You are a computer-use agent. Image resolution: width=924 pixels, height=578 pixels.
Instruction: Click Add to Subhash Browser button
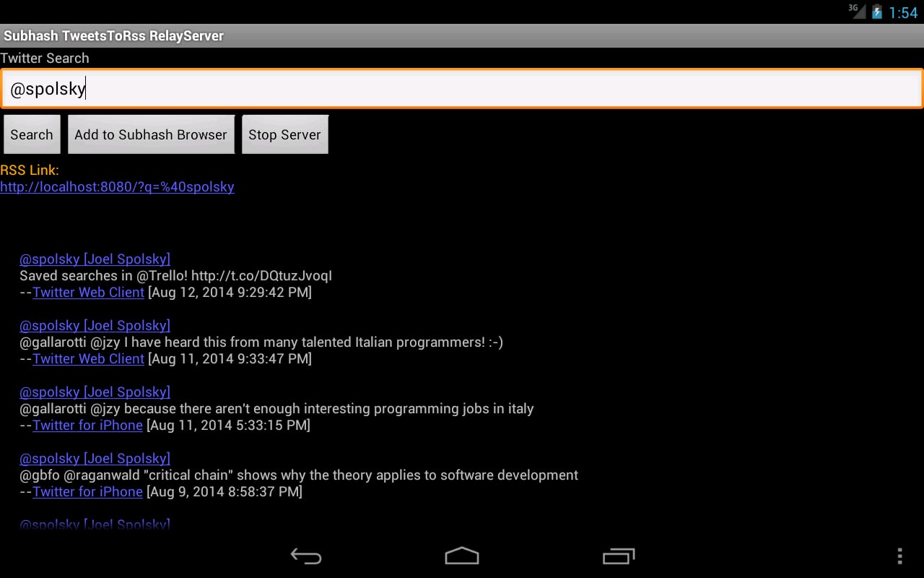pyautogui.click(x=151, y=134)
